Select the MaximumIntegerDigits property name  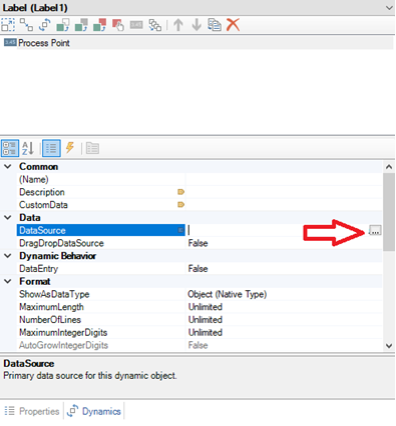coord(63,332)
